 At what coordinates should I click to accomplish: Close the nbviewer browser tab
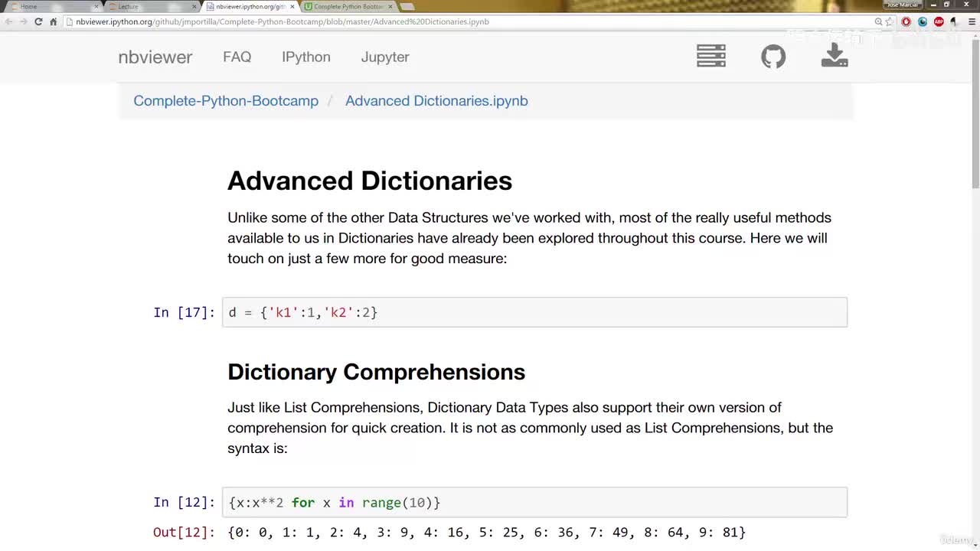[292, 6]
